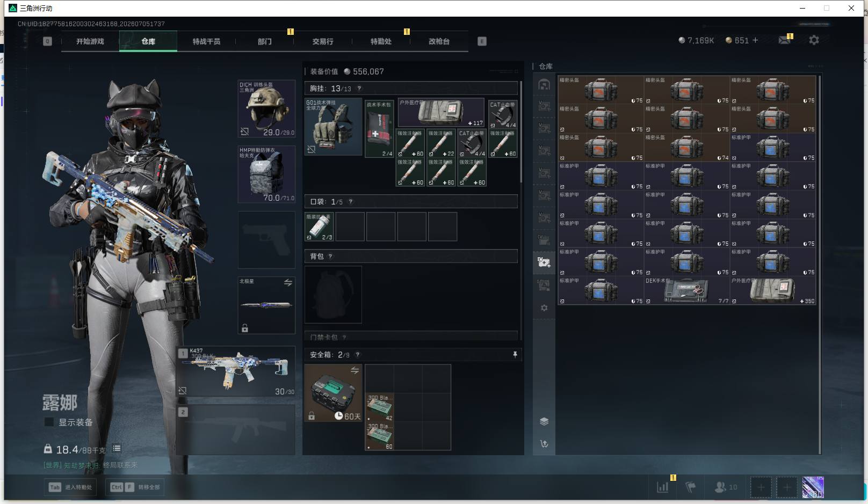Select the DEK手术包 item in warehouse
868x504 pixels.
(686, 290)
